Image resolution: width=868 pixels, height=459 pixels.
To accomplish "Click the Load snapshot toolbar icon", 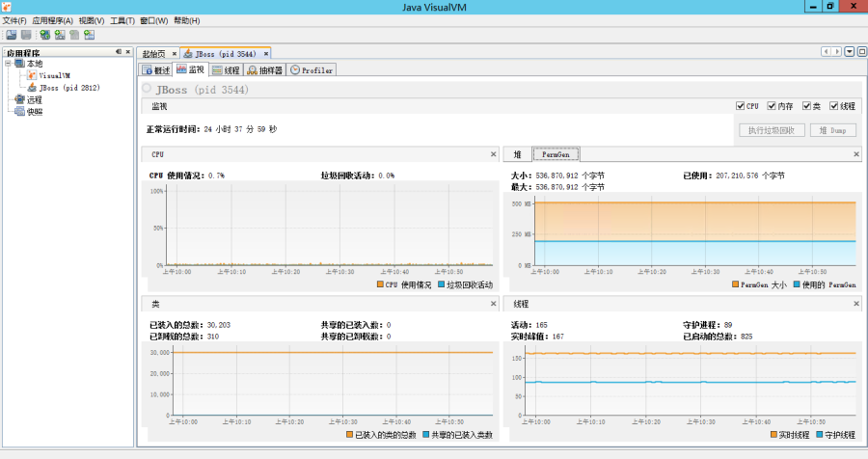I will [x=11, y=35].
